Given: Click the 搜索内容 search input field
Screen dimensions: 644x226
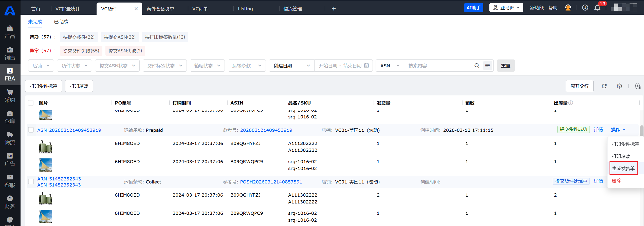Looking at the screenshot, I should (438, 66).
